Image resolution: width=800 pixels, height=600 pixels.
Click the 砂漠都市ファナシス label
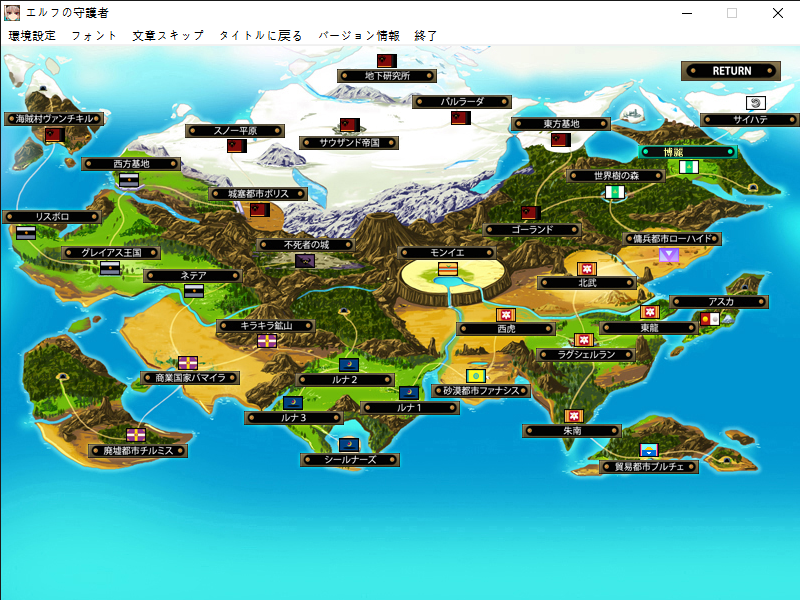481,391
